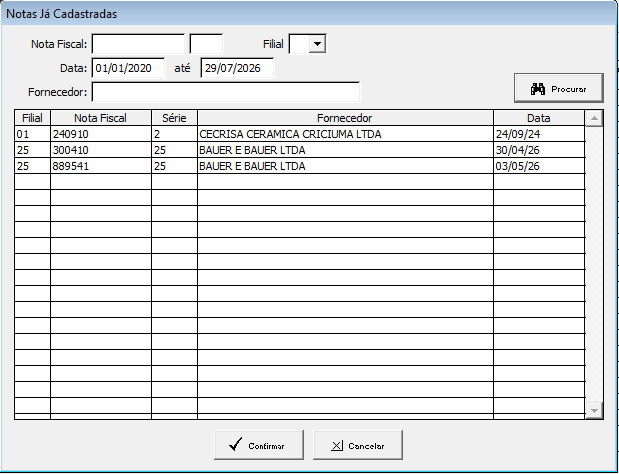This screenshot has height=474, width=619.
Task: Click the binoculars icon on Procurar
Action: pyautogui.click(x=538, y=89)
